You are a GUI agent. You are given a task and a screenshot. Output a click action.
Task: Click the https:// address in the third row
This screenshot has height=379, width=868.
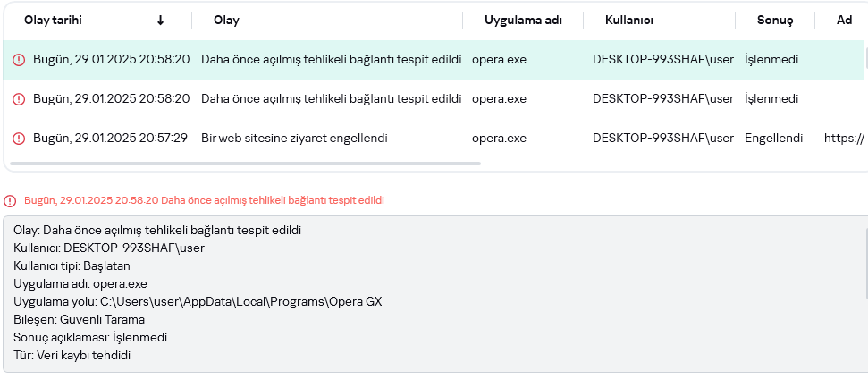point(844,139)
